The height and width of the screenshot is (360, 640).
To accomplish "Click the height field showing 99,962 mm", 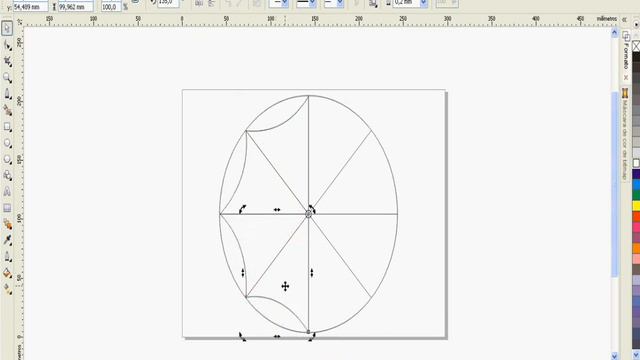I will tap(76, 7).
